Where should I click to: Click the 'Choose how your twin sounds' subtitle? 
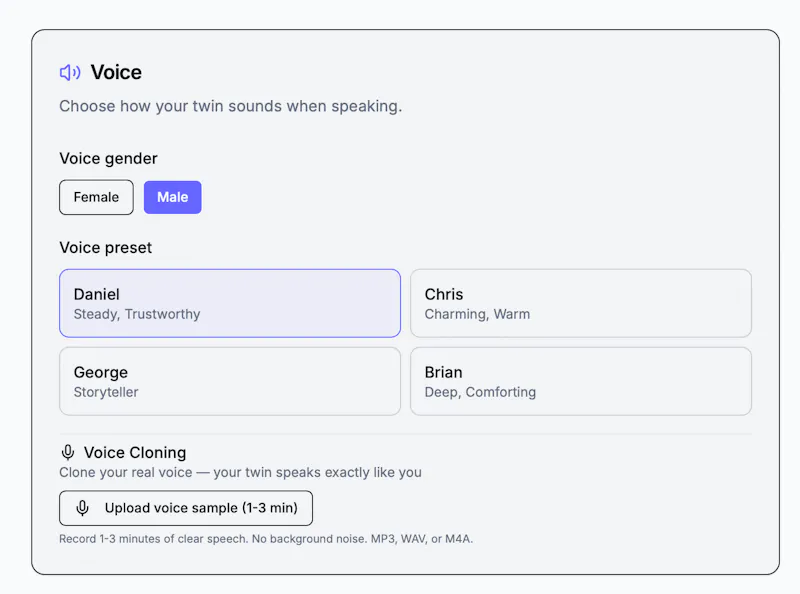[x=231, y=106]
